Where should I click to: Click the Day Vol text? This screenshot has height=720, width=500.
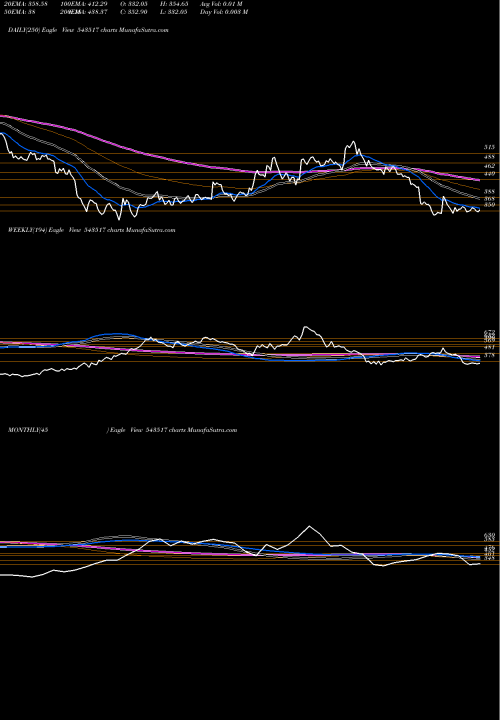point(224,12)
